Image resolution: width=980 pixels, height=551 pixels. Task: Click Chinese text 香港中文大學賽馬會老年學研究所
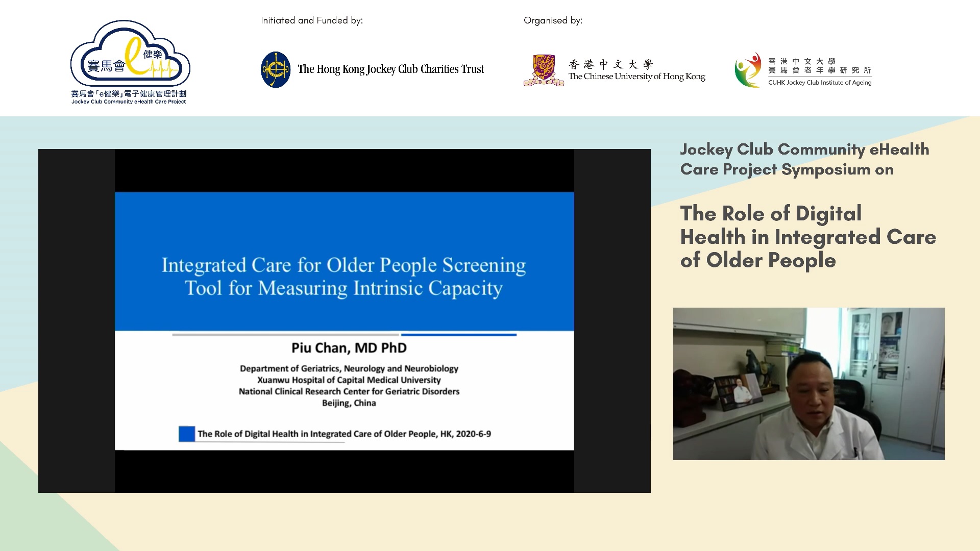[x=820, y=65]
